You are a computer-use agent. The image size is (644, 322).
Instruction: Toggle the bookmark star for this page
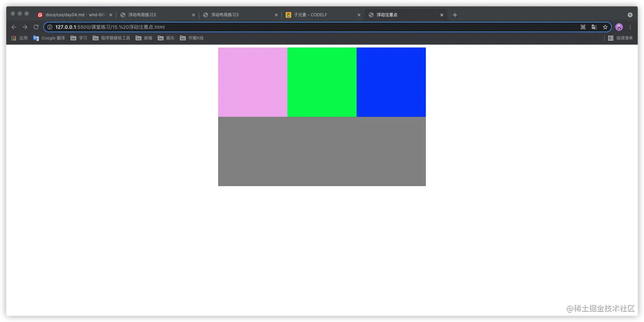coord(605,27)
